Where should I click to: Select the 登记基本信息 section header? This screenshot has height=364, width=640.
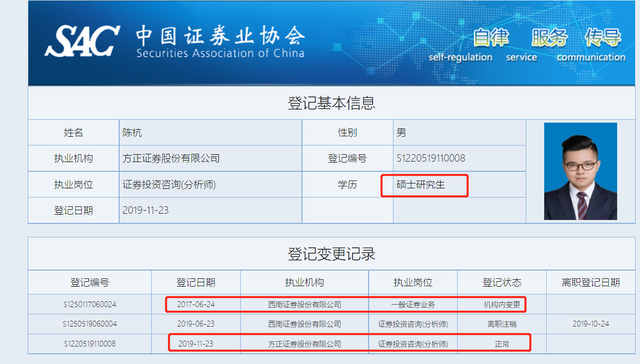(331, 103)
